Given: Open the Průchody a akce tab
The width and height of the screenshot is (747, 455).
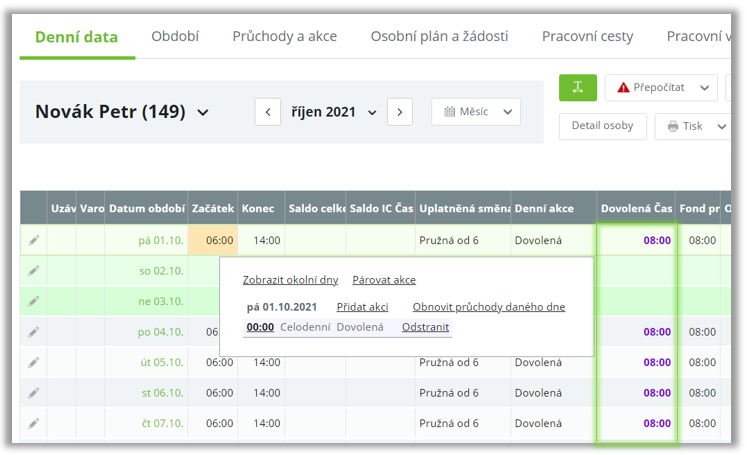Looking at the screenshot, I should click(x=284, y=36).
